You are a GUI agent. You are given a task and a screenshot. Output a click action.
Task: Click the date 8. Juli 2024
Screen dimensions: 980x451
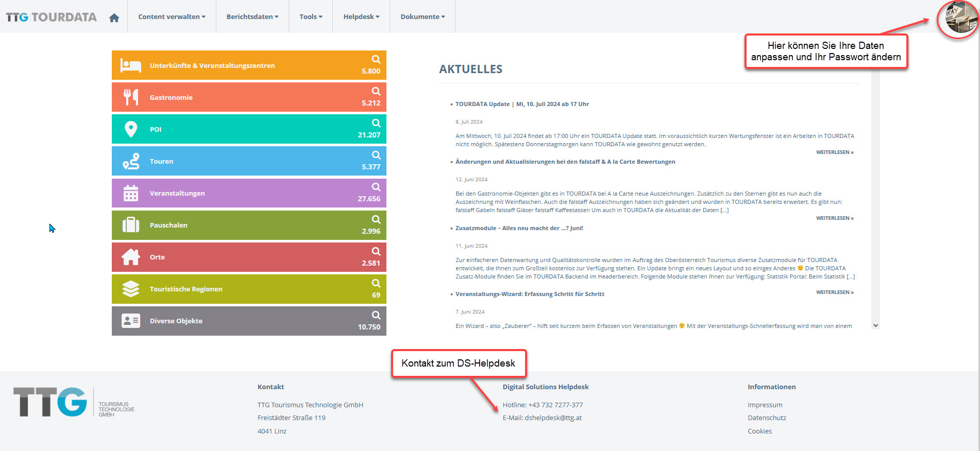pos(469,122)
